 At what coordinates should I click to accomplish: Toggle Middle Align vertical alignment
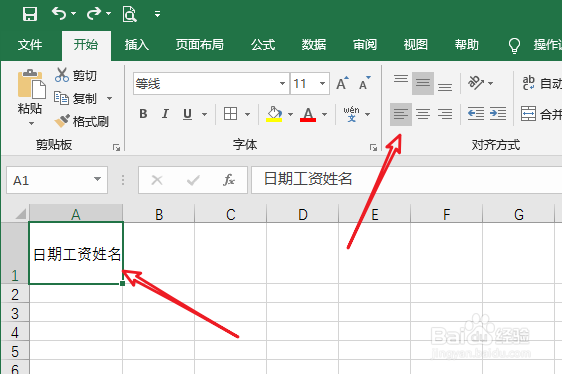coord(423,83)
